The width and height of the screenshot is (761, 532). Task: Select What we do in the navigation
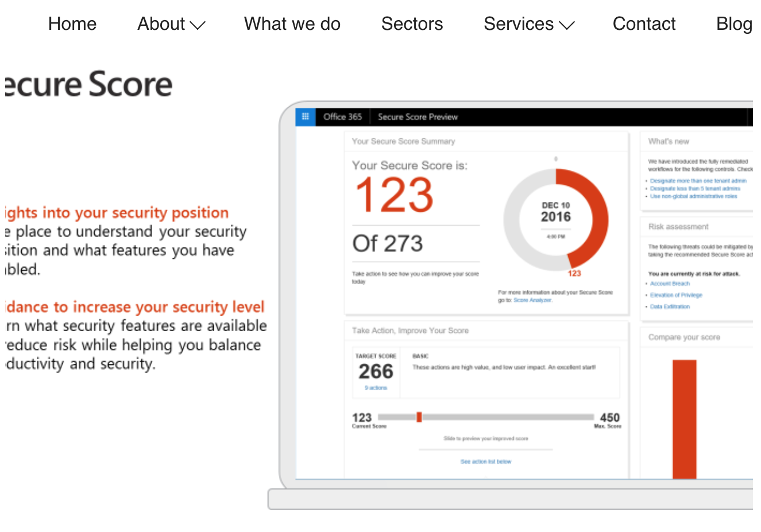tap(292, 24)
